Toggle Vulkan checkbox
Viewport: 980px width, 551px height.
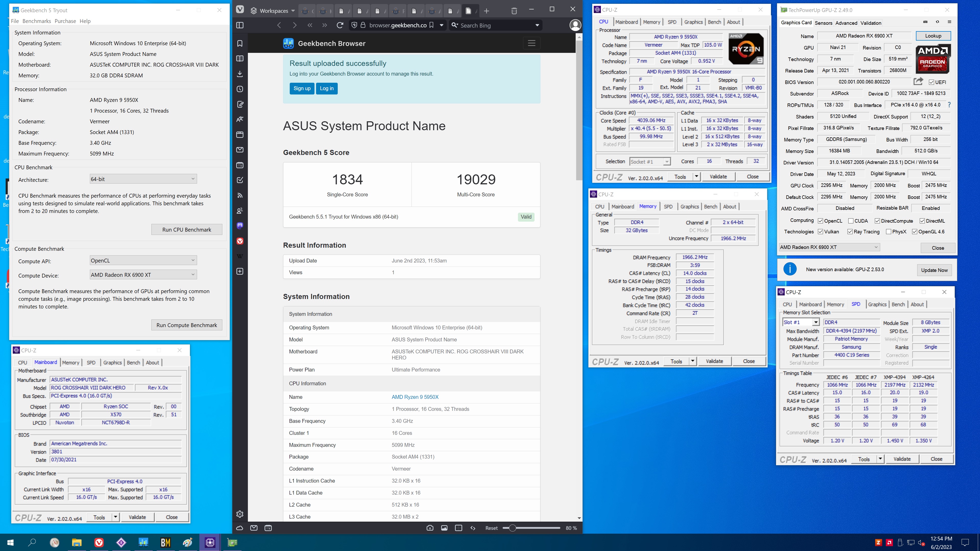point(820,232)
